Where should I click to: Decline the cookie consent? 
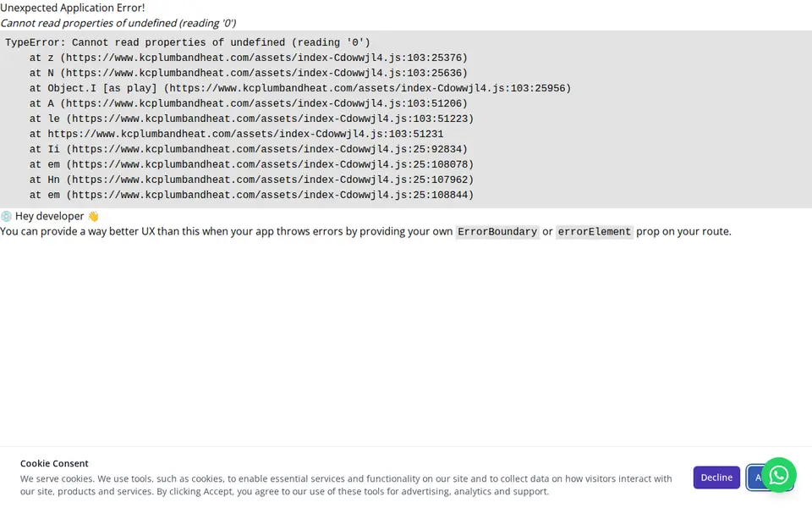click(x=716, y=478)
